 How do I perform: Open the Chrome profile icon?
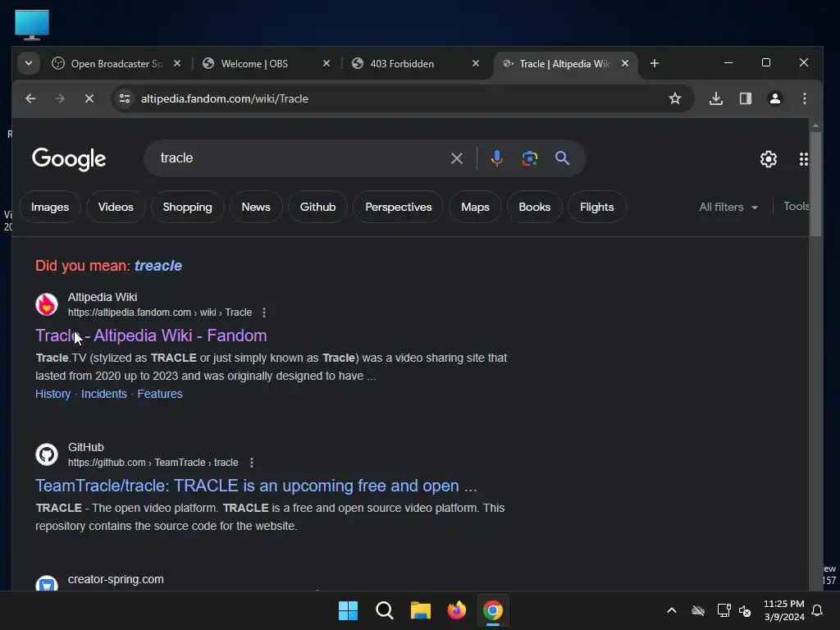[775, 98]
